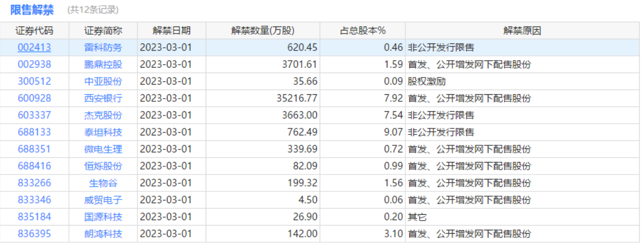
Task: Click the 证券代码 column header
Action: pyautogui.click(x=35, y=31)
